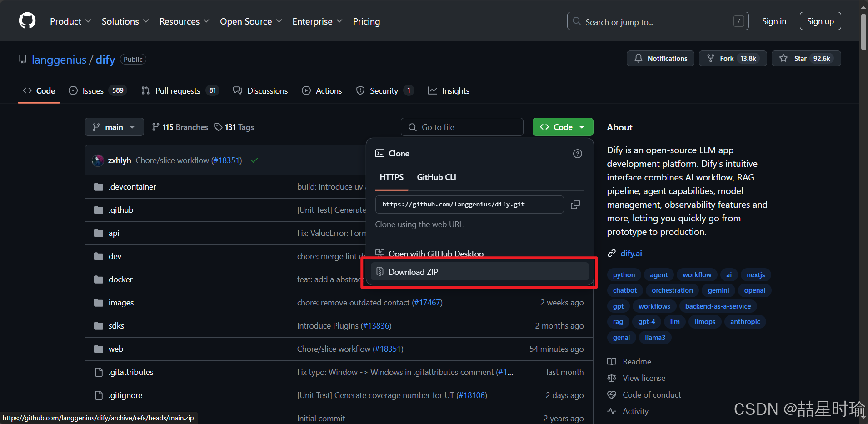Expand the Enterprise menu
Image resolution: width=868 pixels, height=424 pixels.
[317, 21]
